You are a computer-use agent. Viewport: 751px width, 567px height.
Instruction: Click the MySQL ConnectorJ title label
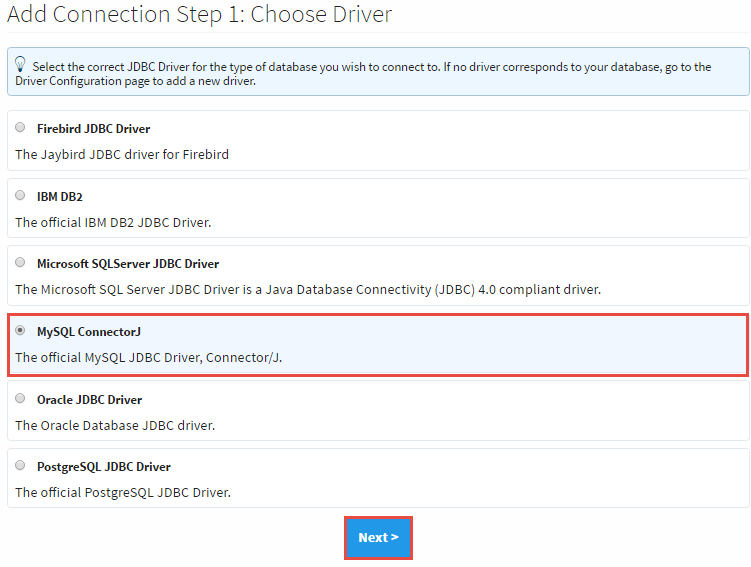(88, 332)
